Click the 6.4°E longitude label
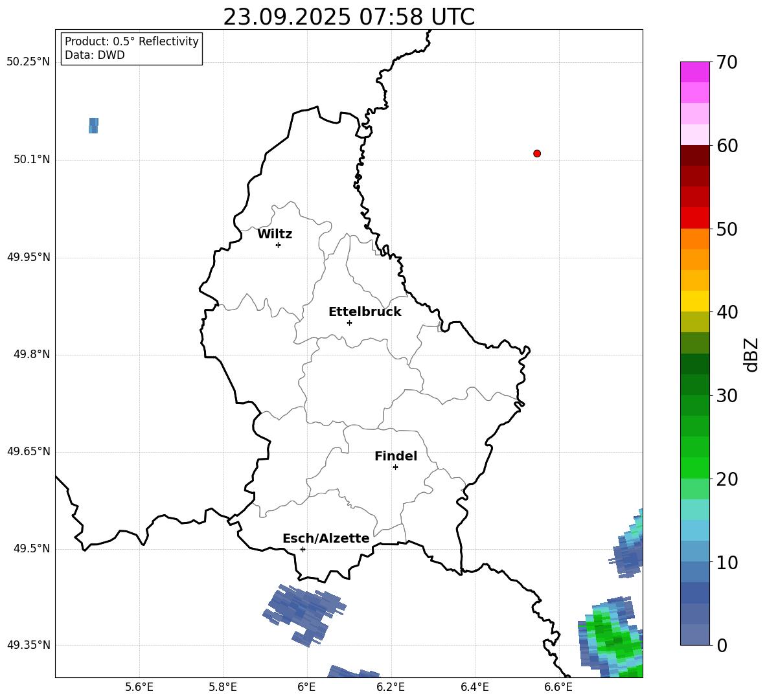767x700 pixels. click(474, 687)
